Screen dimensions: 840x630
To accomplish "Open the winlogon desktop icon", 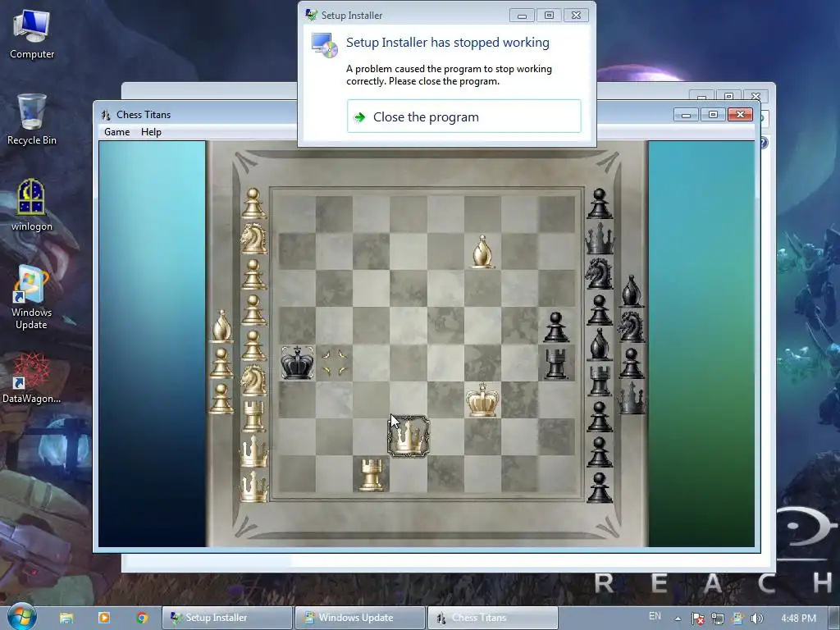I will [32, 205].
